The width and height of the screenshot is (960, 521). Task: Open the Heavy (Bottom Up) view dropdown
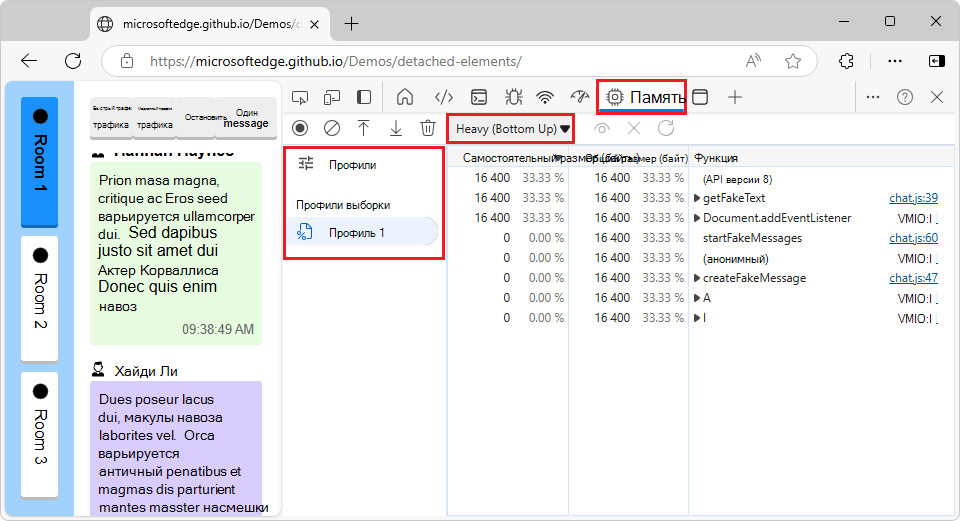(513, 129)
